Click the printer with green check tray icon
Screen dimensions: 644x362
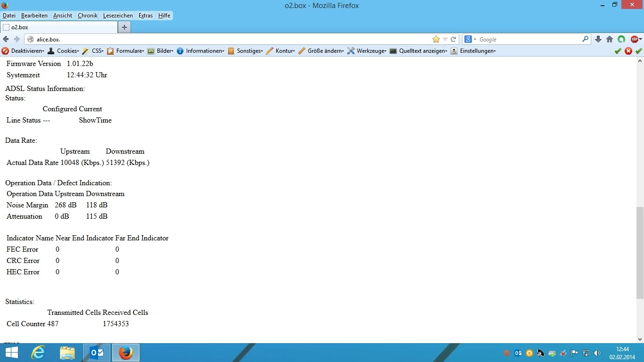[x=552, y=353]
